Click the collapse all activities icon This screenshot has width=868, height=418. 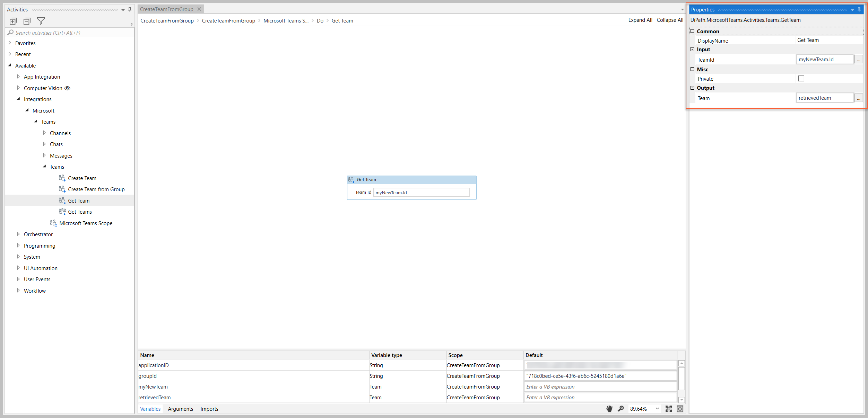(x=27, y=21)
